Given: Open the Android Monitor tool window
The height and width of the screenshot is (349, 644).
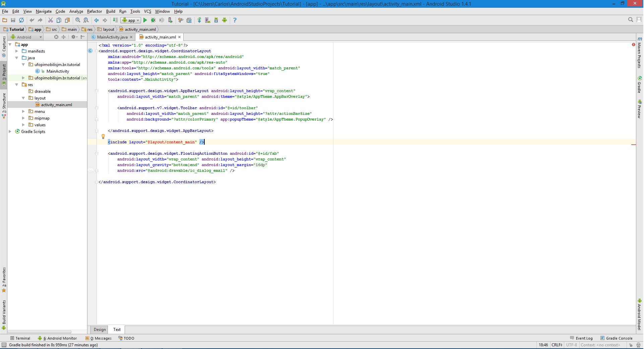Looking at the screenshot, I should [x=58, y=338].
